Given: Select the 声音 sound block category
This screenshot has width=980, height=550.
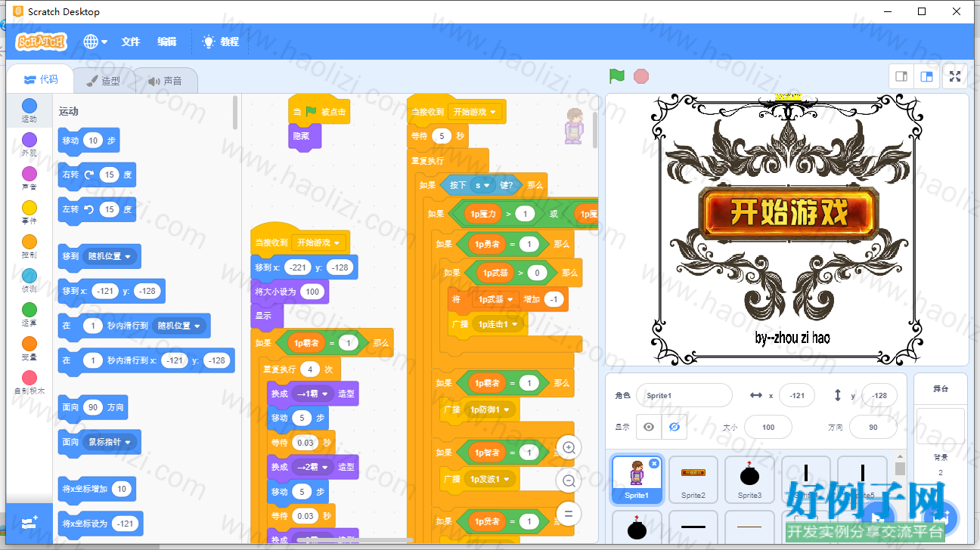Looking at the screenshot, I should click(x=29, y=178).
